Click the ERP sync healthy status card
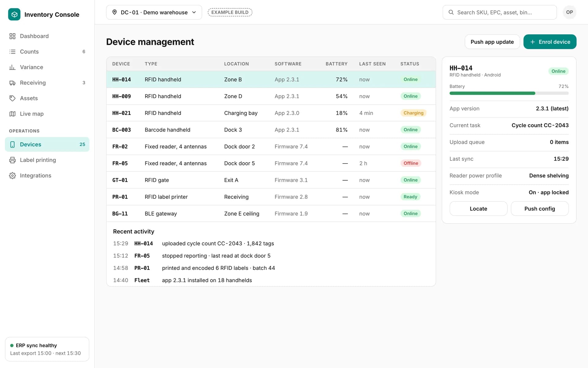The width and height of the screenshot is (588, 368). click(47, 349)
